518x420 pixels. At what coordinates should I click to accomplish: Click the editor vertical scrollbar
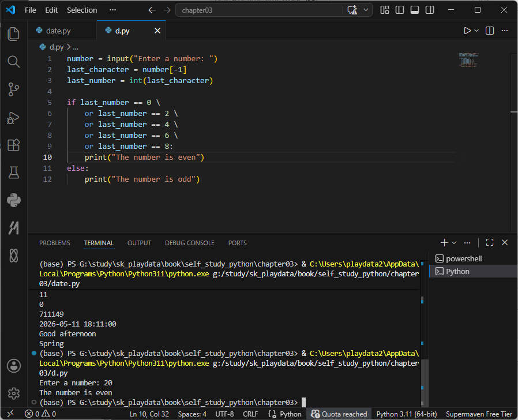tap(514, 142)
